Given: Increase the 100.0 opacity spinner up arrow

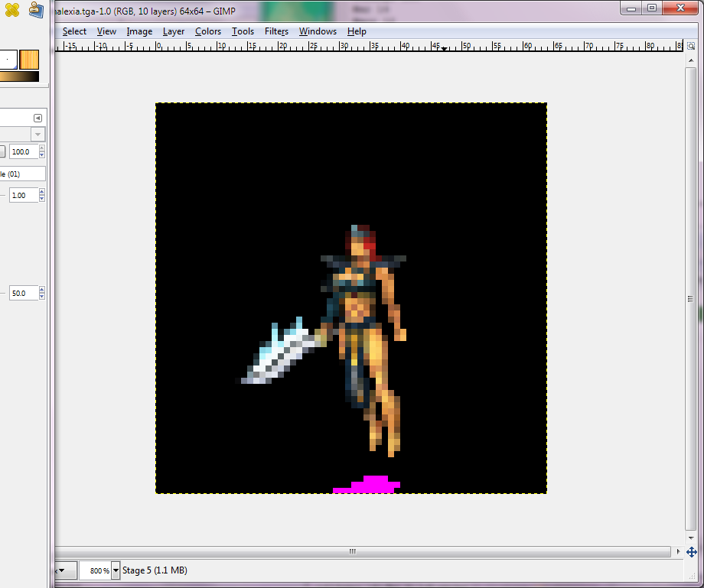Looking at the screenshot, I should click(42, 148).
